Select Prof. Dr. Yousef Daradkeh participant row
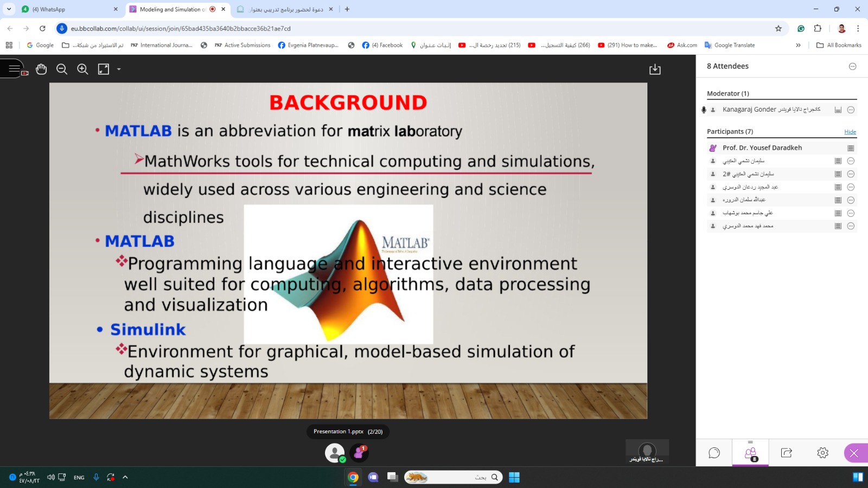 (762, 147)
